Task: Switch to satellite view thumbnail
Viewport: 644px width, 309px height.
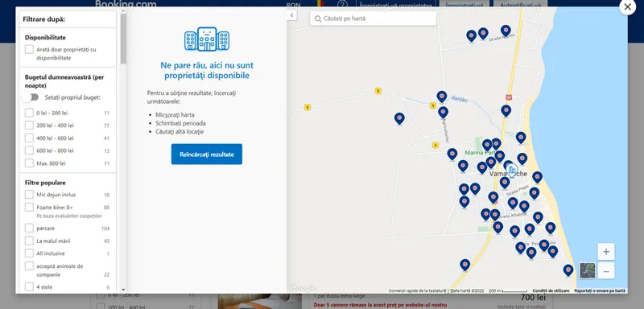Action: (588, 270)
